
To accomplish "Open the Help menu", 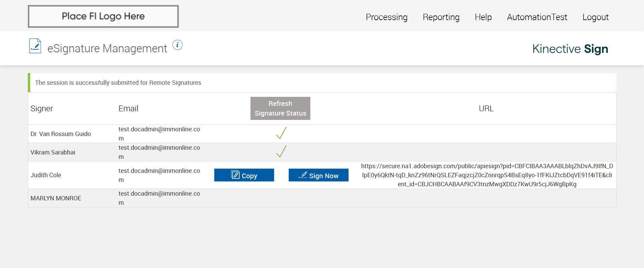I will point(483,17).
